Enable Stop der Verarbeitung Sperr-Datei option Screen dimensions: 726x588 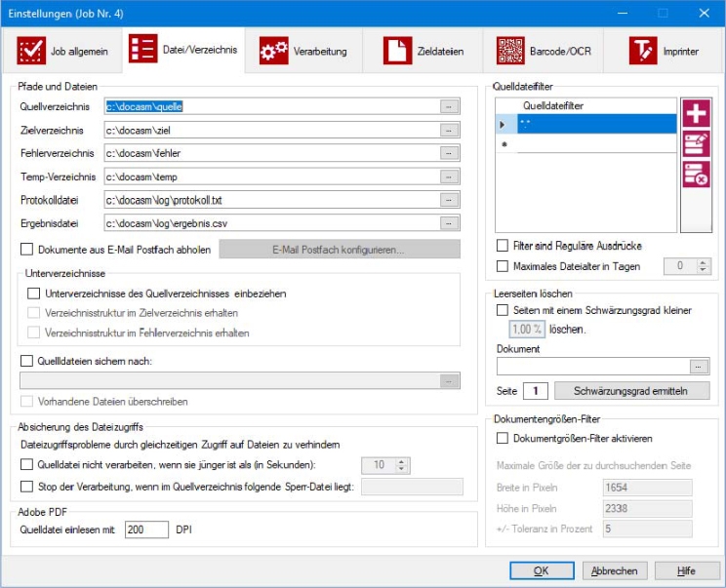(x=27, y=487)
